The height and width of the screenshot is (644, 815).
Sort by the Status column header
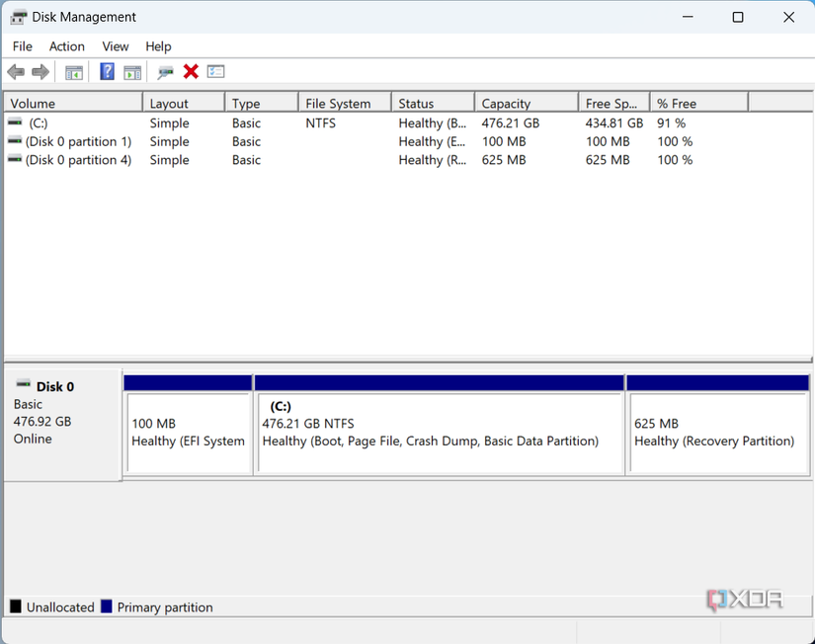coord(433,103)
